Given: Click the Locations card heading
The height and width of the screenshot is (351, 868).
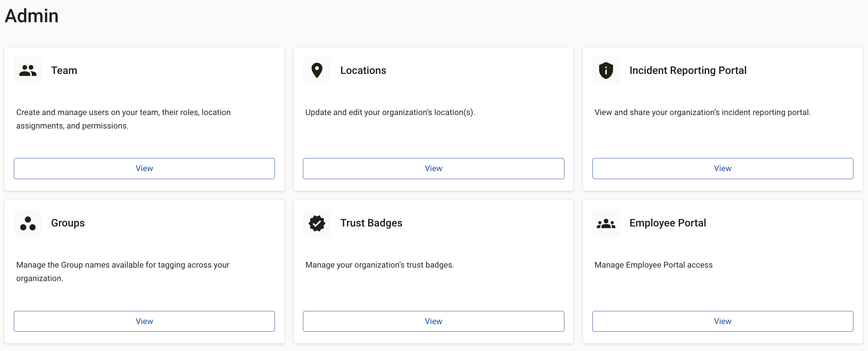Looking at the screenshot, I should point(363,70).
